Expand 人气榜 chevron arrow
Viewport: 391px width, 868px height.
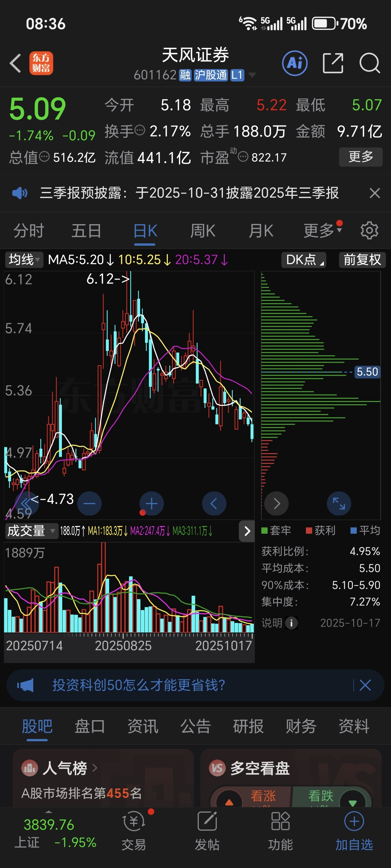pyautogui.click(x=95, y=768)
